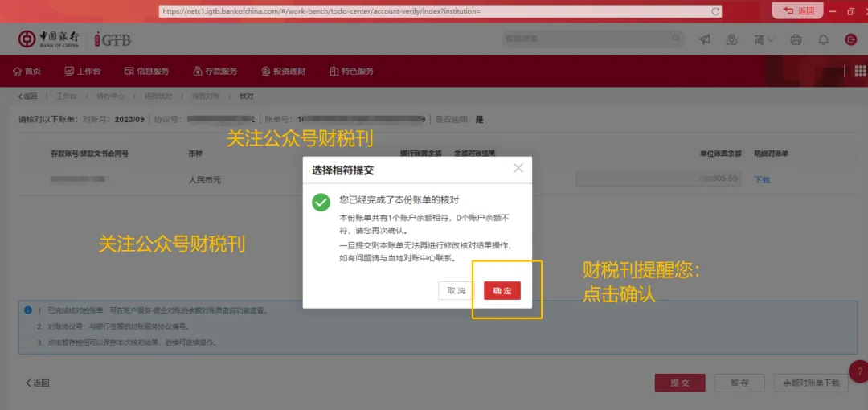Screen dimensions: 868x410
Task: Open the notification bell icon
Action: (x=824, y=39)
